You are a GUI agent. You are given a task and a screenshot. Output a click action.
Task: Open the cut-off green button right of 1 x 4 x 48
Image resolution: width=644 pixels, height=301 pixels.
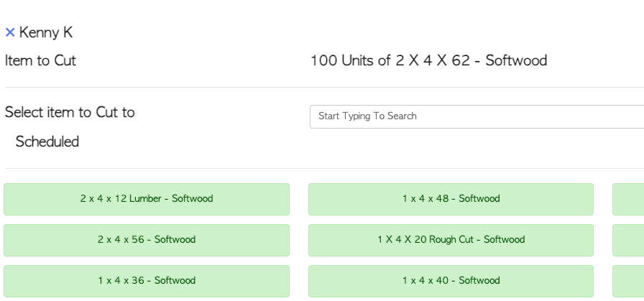point(628,199)
